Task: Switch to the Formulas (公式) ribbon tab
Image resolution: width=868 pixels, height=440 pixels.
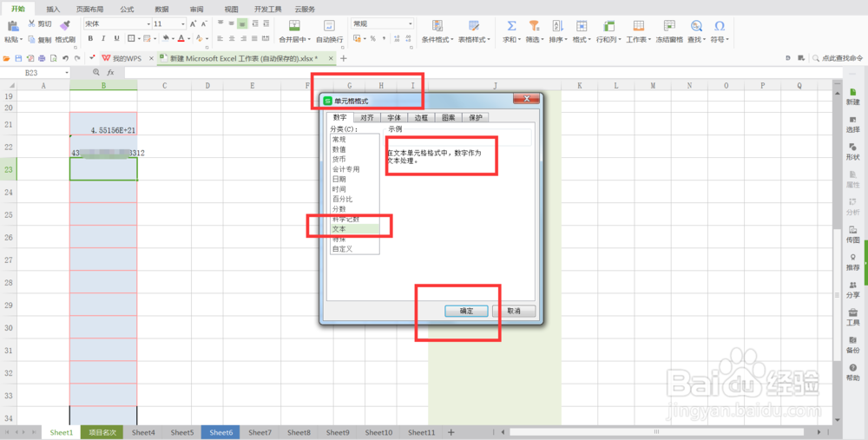Action: click(127, 10)
